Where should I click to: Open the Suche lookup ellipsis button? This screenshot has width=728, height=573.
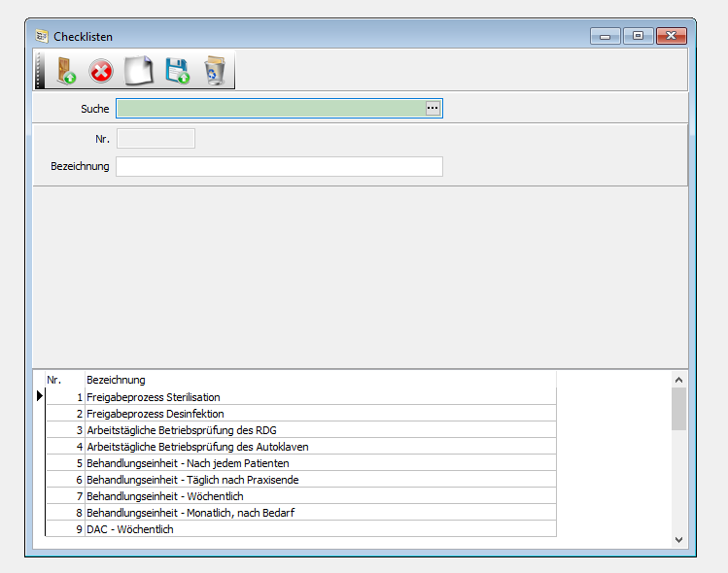pyautogui.click(x=433, y=109)
